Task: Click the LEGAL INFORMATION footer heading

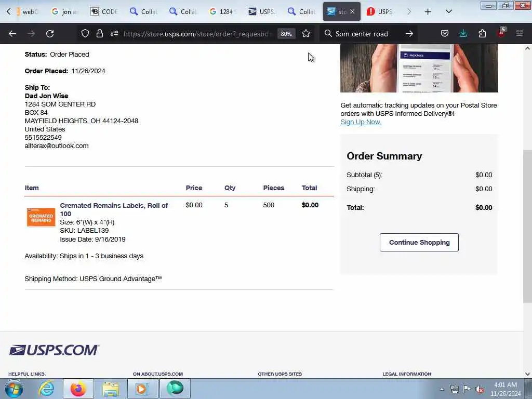Action: click(x=407, y=374)
